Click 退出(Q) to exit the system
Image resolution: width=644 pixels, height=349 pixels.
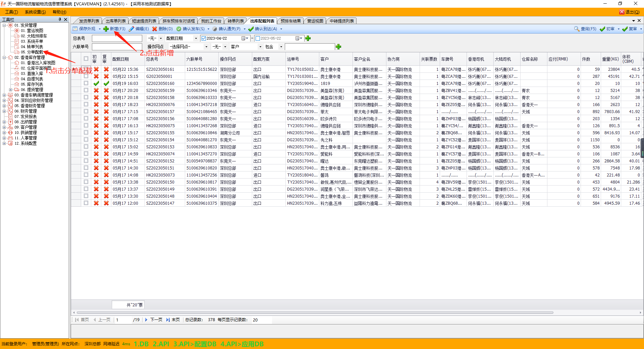coord(630,12)
